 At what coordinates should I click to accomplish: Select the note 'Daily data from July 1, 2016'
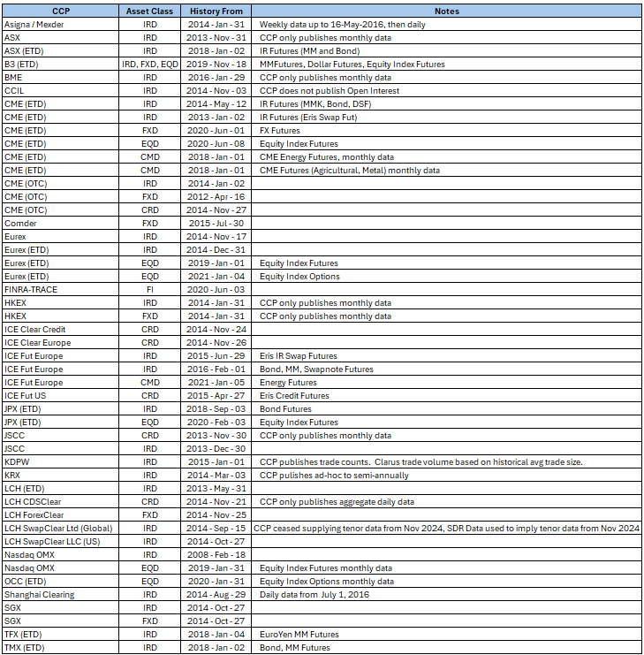[447, 595]
